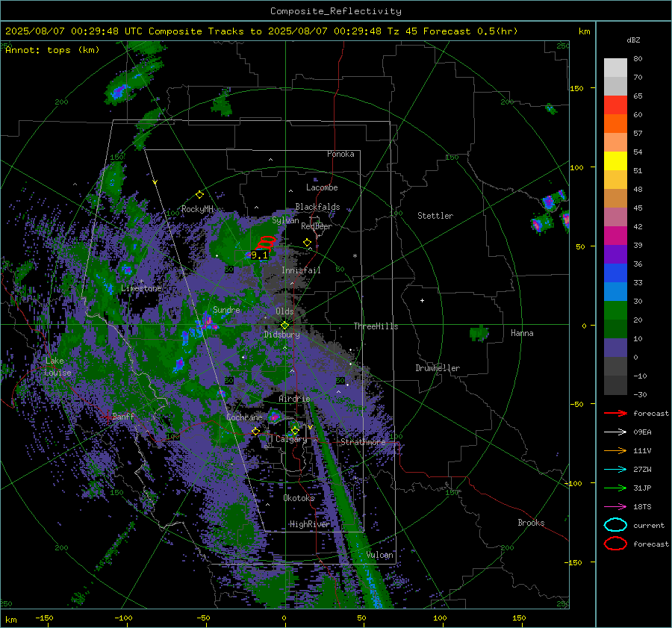This screenshot has width=672, height=628.
Task: Click the yellow diamond marker near RedDeer
Action: pyautogui.click(x=307, y=243)
